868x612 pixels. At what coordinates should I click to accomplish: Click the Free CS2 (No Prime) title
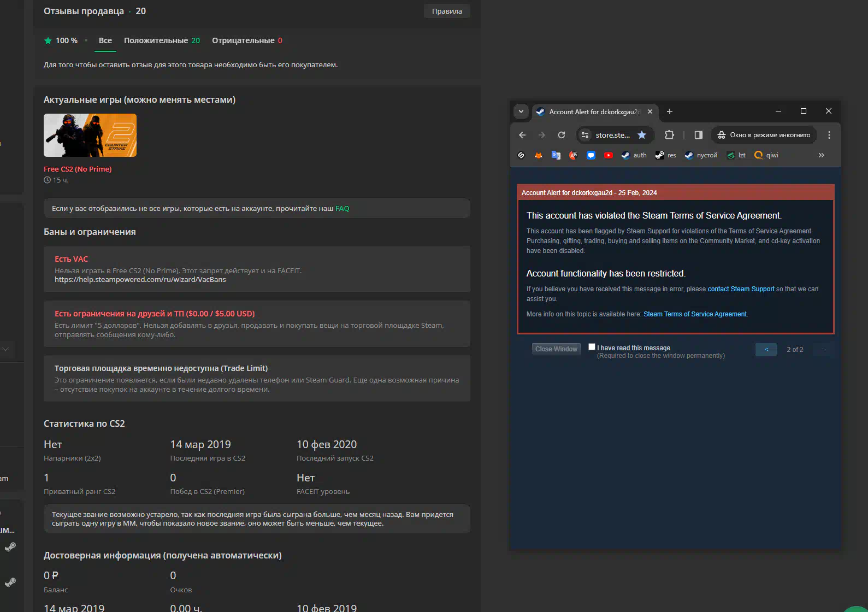click(78, 169)
